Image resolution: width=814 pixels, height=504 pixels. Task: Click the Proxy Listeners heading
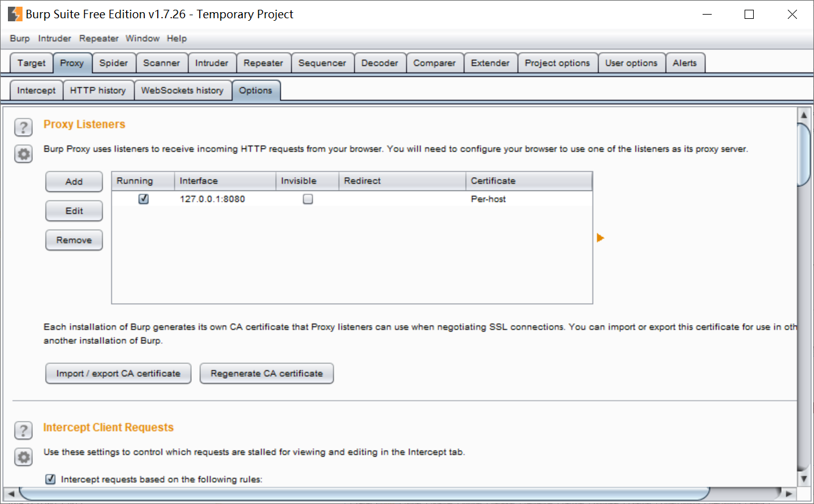pos(84,124)
